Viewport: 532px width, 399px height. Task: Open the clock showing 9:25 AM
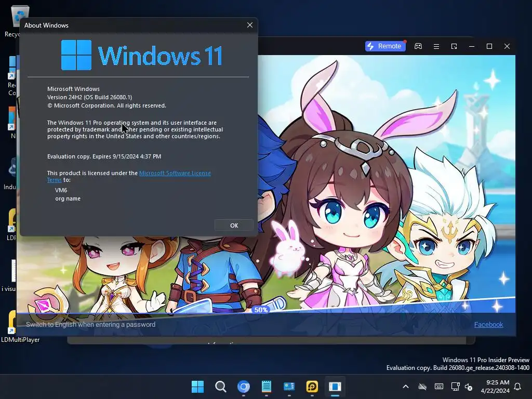click(495, 387)
